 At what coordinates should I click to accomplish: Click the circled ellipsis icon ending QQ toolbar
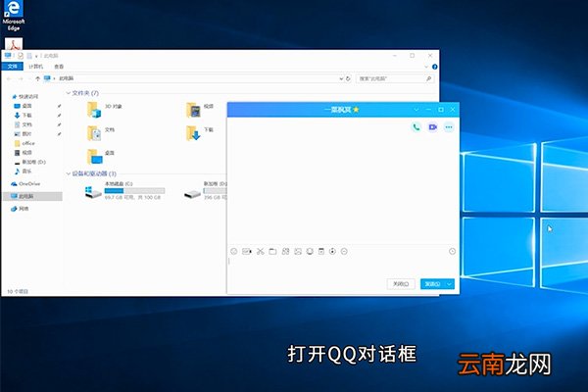click(344, 251)
